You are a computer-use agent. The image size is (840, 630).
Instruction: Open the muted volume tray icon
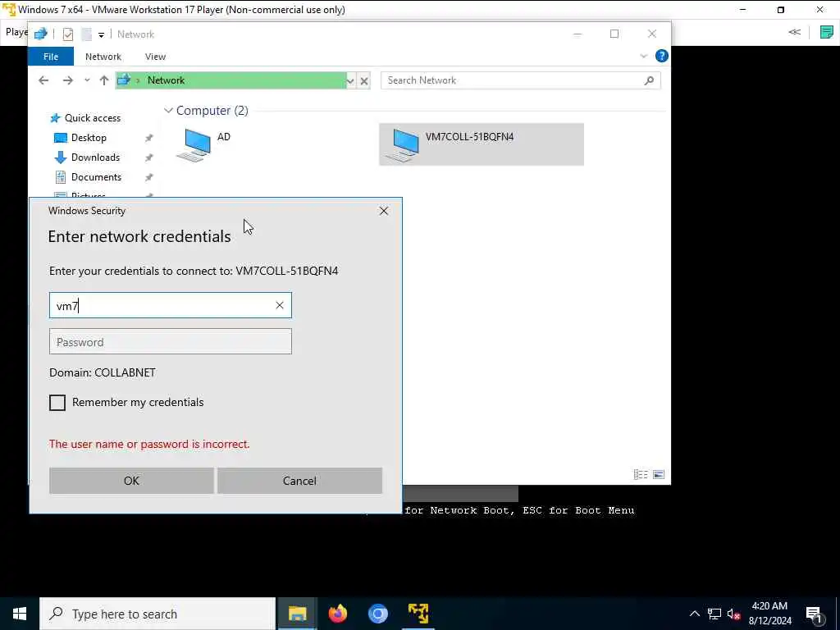[733, 614]
